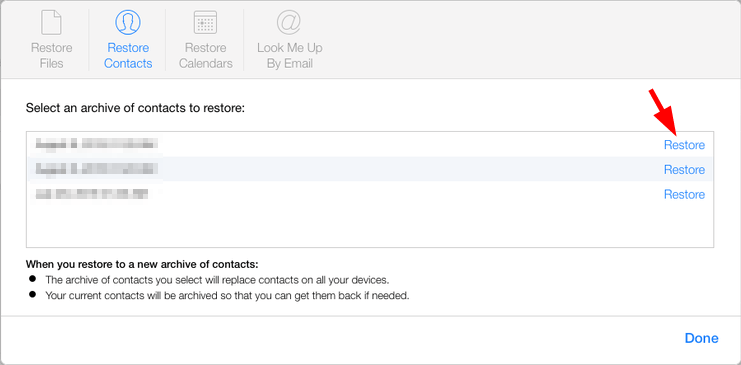Open the Look Me Up By Email tab label
This screenshot has width=741, height=365.
(290, 56)
